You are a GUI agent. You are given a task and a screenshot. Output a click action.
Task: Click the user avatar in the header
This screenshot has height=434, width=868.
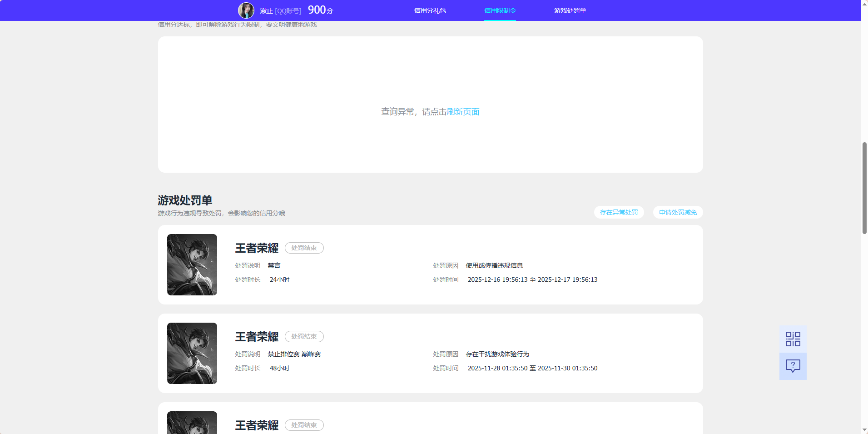[246, 10]
